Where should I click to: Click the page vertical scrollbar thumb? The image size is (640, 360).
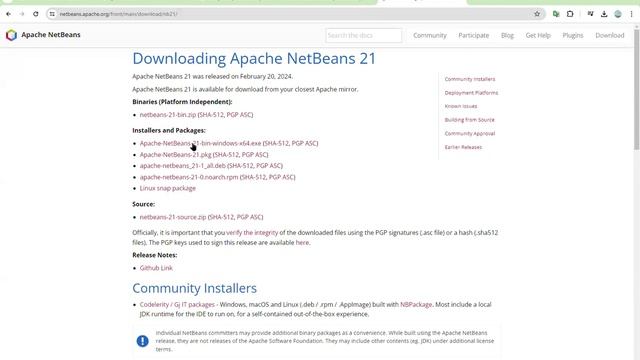point(637,90)
